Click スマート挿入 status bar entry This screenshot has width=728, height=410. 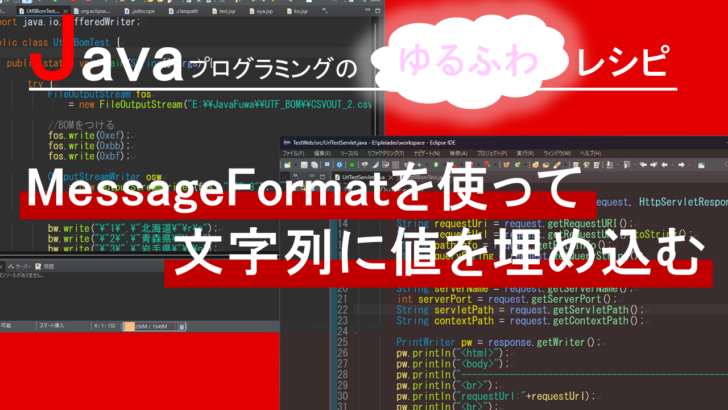click(x=52, y=326)
